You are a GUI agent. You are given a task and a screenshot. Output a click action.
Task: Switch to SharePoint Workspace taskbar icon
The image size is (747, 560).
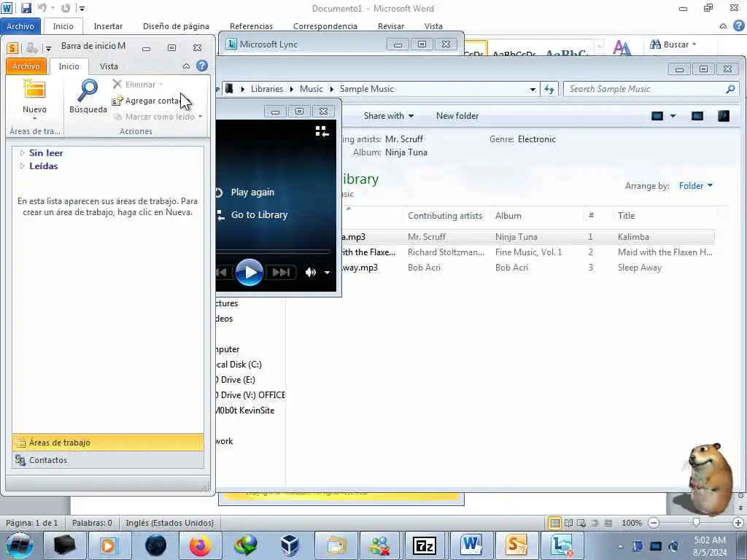516,545
